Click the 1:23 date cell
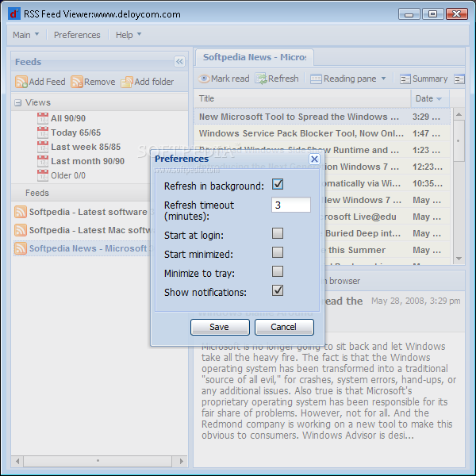This screenshot has height=476, width=476. click(427, 150)
